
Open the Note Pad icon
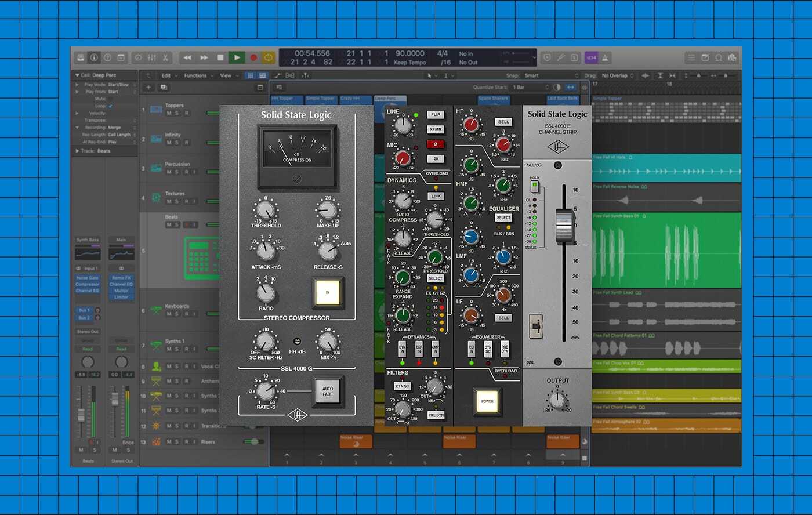(x=705, y=57)
